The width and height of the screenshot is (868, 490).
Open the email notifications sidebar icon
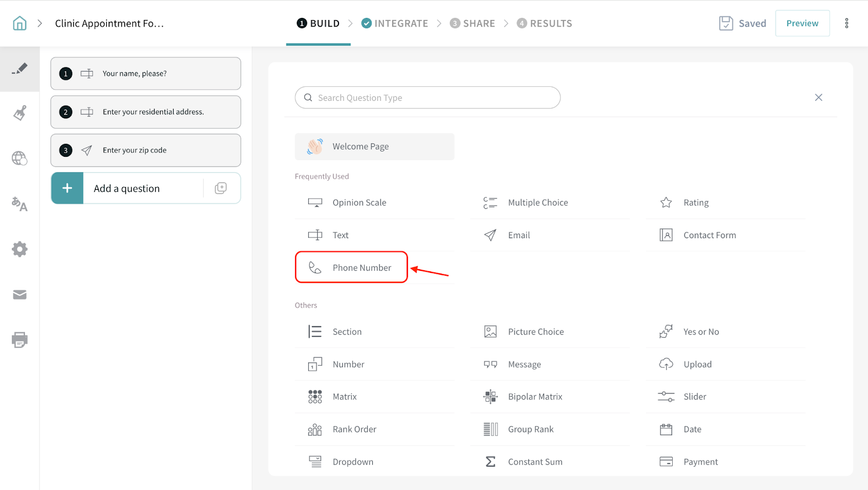click(20, 295)
